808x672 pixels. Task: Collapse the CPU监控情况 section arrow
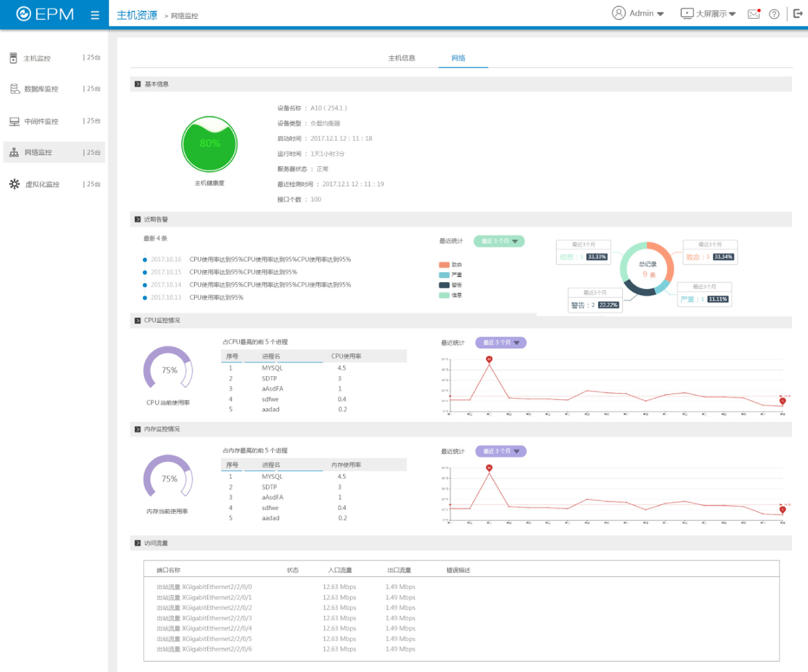pyautogui.click(x=138, y=321)
